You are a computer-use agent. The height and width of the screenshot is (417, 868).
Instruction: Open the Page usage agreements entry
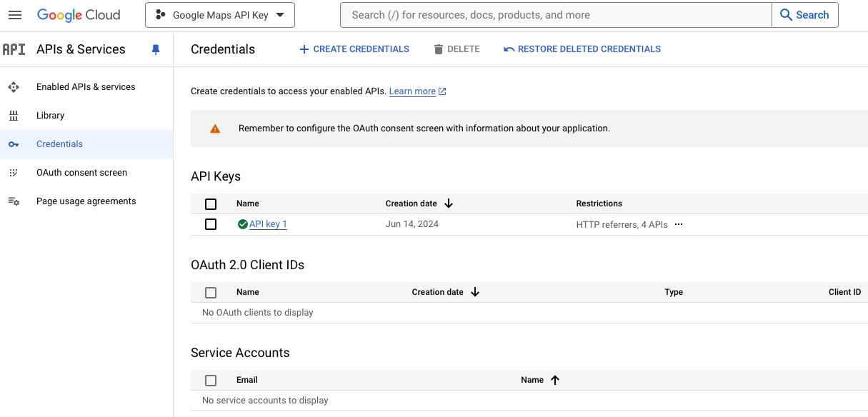click(x=86, y=201)
